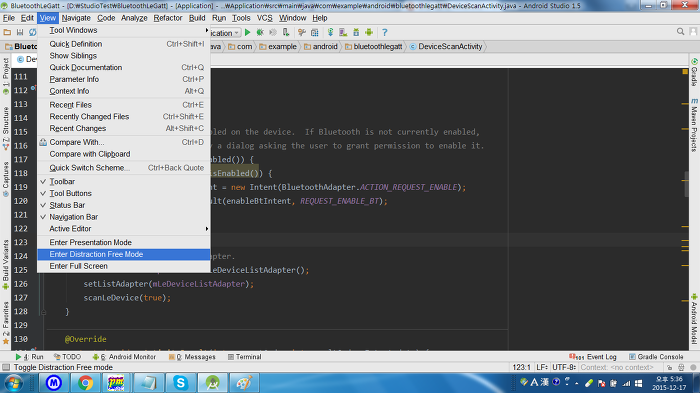Select Enter Presentation Mode
Screen dimensions: 700x393
coord(124,242)
